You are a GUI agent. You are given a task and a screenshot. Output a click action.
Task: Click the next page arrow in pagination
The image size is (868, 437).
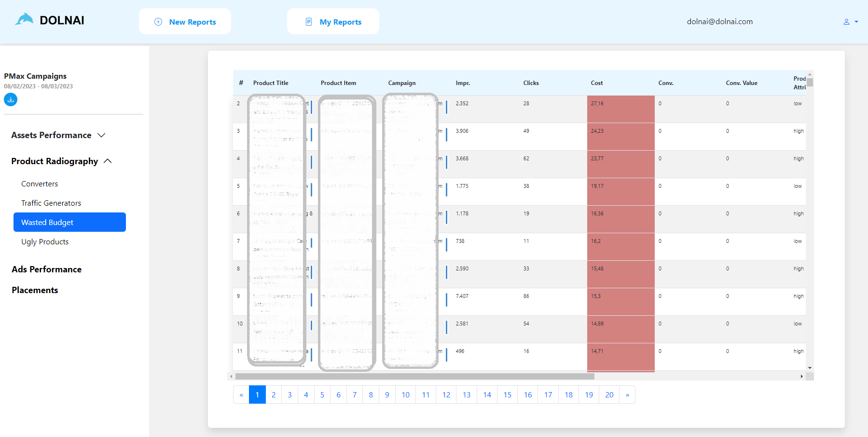tap(627, 395)
